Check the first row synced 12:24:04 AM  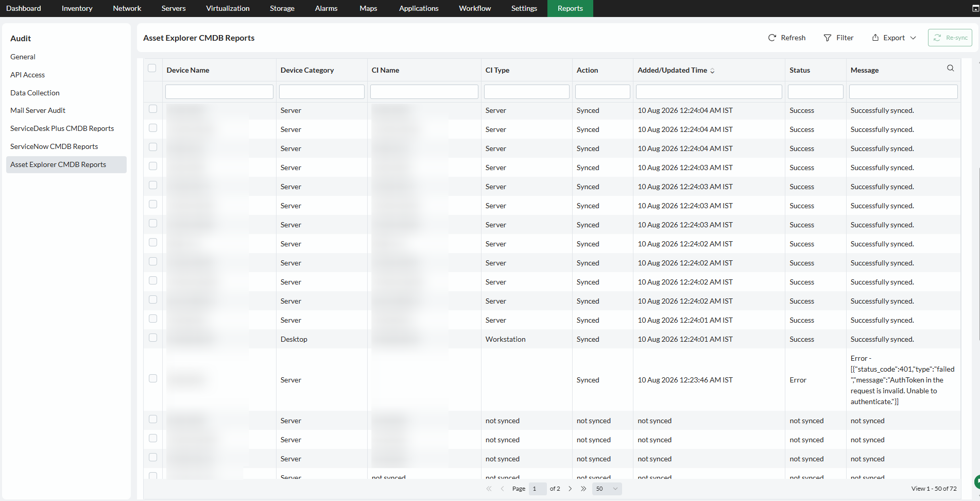coord(153,109)
